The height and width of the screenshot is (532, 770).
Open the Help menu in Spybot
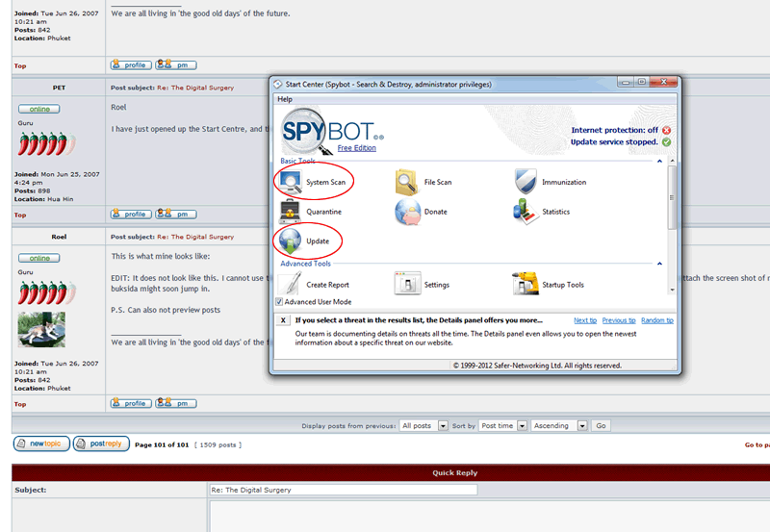pyautogui.click(x=285, y=99)
